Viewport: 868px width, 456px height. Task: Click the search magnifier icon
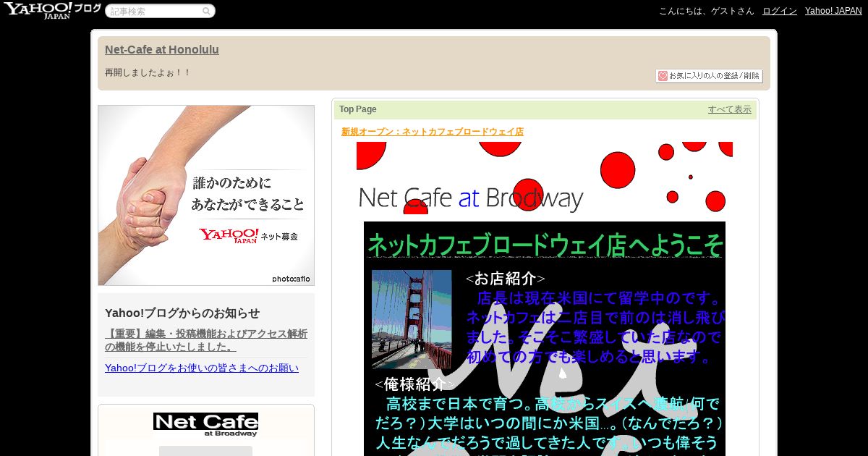coord(206,11)
